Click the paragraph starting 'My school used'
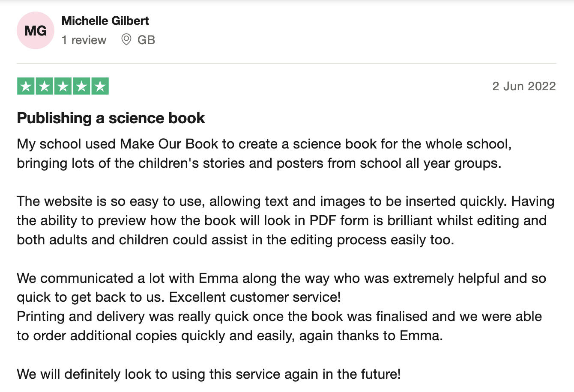This screenshot has width=574, height=392. point(264,153)
